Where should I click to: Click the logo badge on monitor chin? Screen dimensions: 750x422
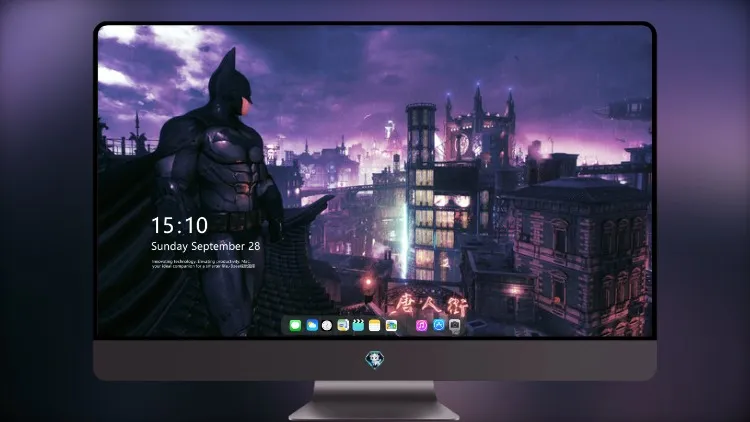click(x=375, y=359)
